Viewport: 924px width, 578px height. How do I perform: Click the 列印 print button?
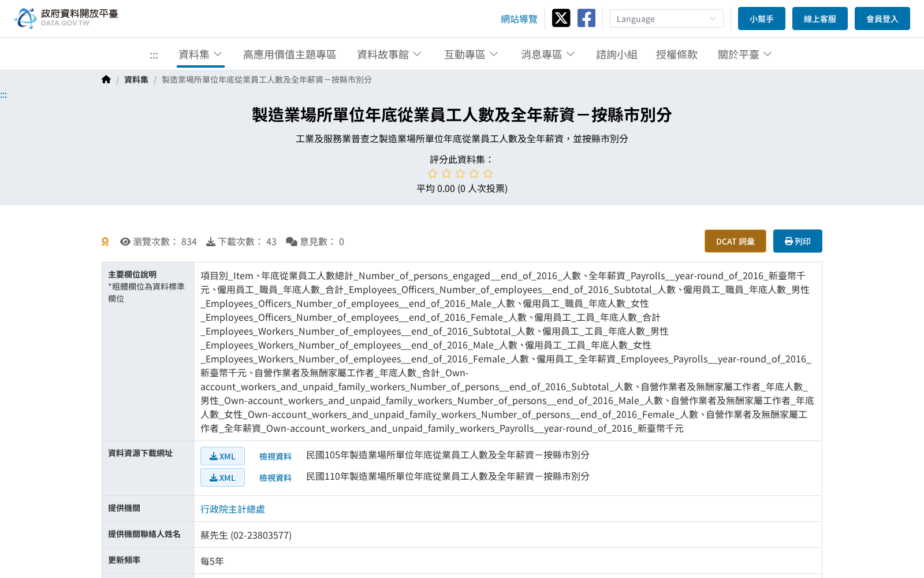798,241
